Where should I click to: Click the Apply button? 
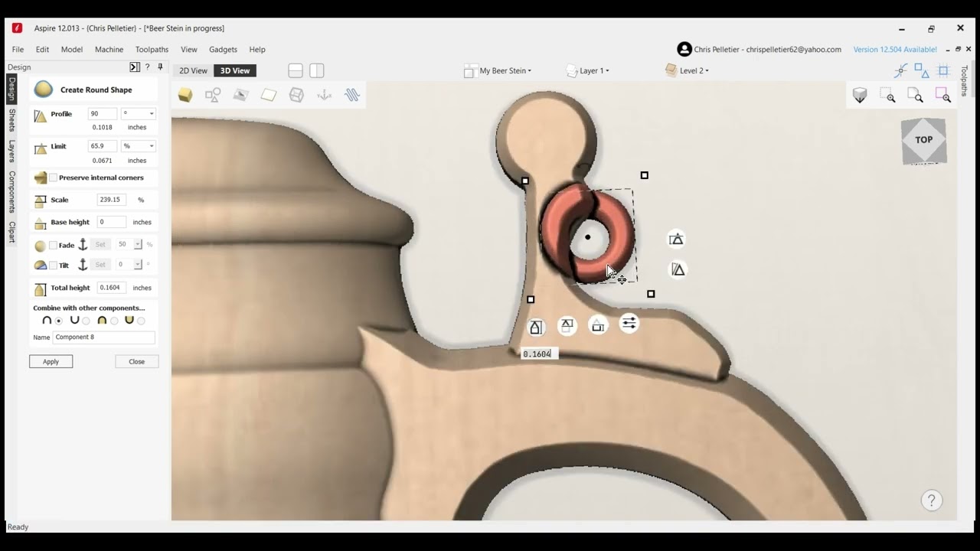click(51, 361)
